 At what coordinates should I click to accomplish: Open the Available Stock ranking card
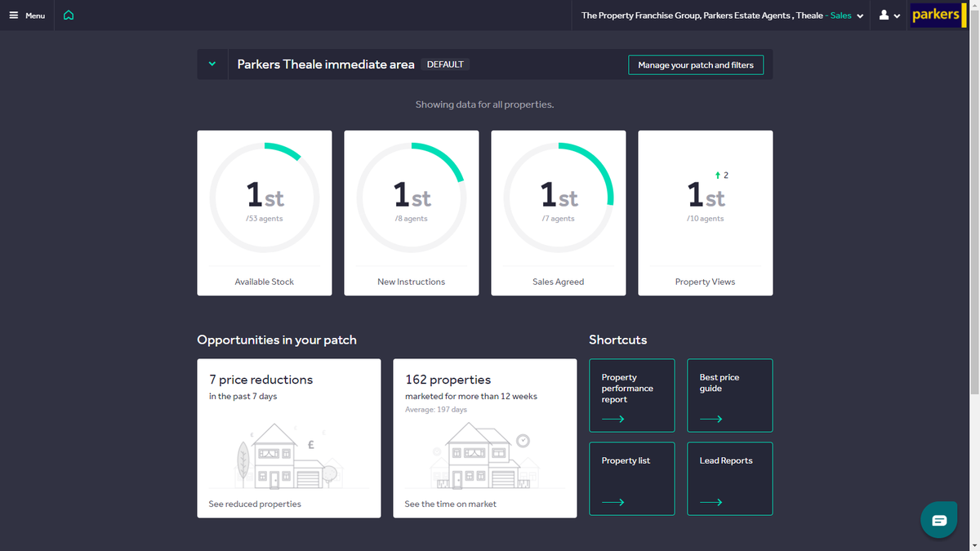[x=265, y=213]
